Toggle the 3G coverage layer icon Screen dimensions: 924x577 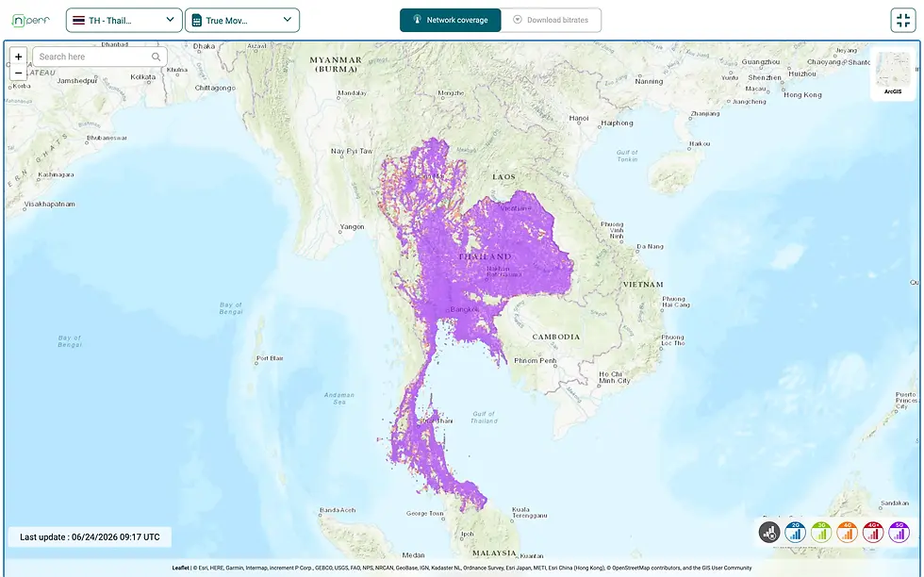(x=821, y=532)
